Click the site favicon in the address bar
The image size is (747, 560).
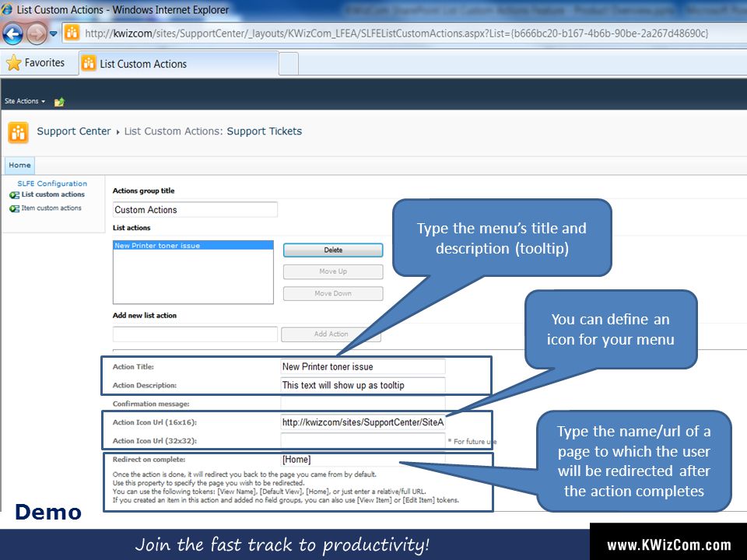[x=72, y=33]
